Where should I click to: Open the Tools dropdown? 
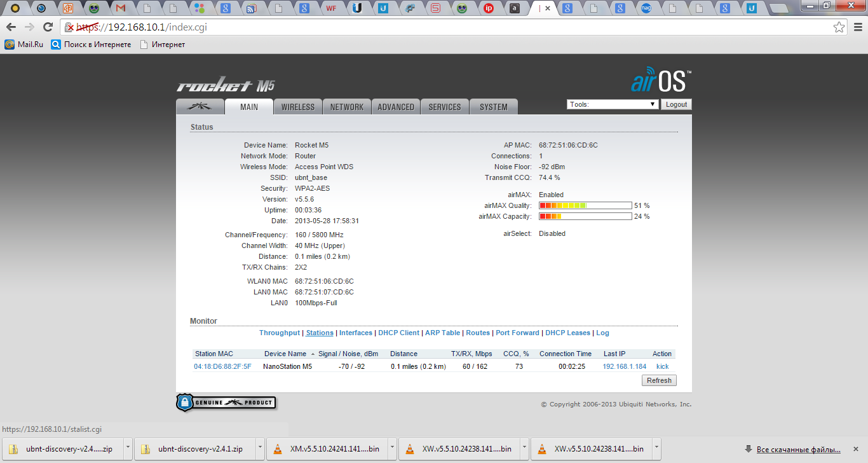[x=613, y=104]
